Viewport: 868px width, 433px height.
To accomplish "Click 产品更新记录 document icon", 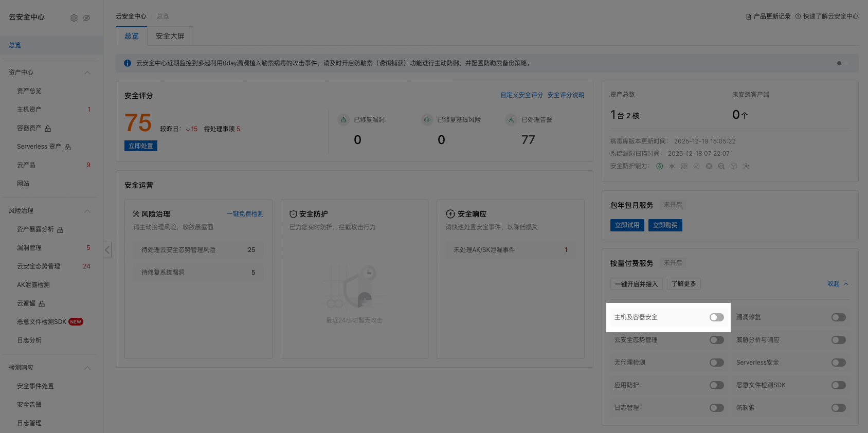I will point(749,16).
